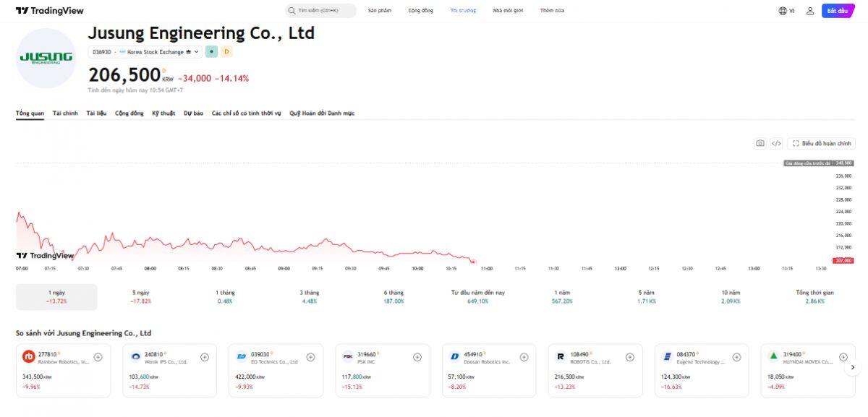Select the Tổng thời gian time range
Image resolution: width=868 pixels, height=417 pixels.
814,296
